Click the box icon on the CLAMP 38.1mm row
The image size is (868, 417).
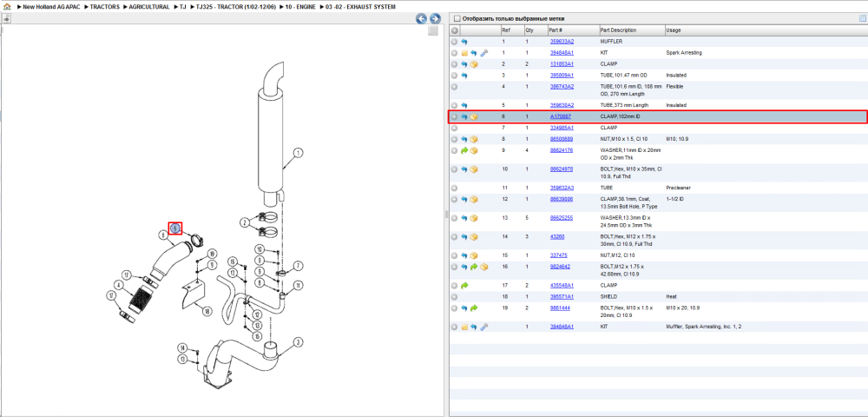click(474, 199)
